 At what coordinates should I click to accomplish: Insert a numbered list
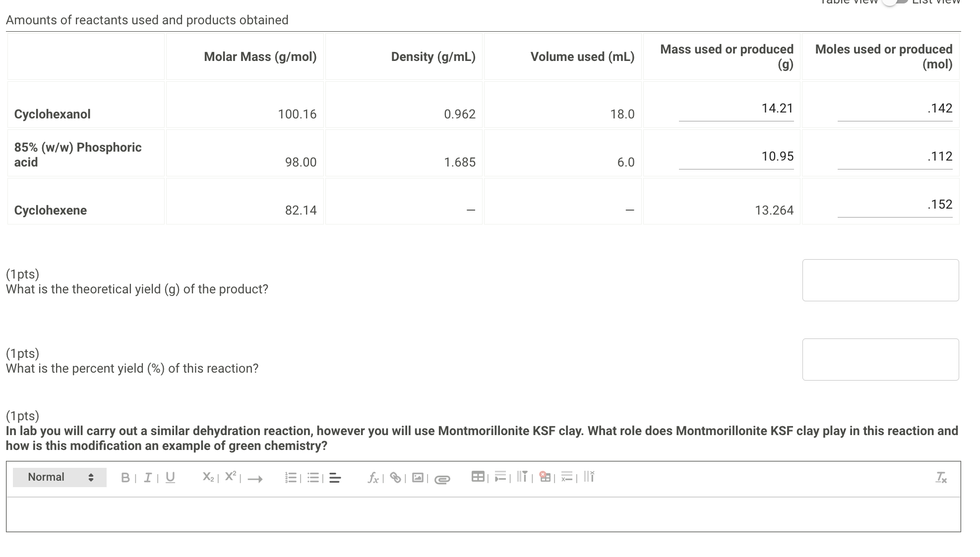(x=291, y=478)
